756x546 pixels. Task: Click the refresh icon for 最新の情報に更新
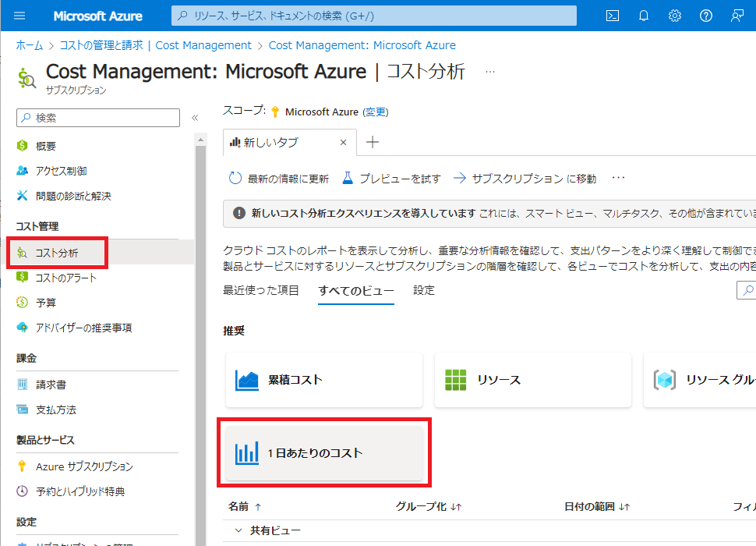[x=235, y=179]
